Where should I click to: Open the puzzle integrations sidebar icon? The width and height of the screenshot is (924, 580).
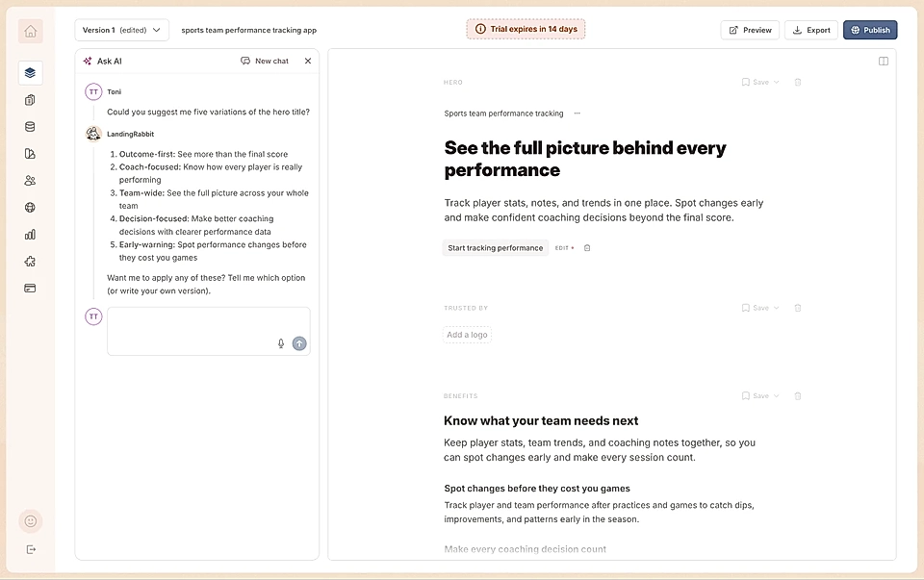coord(30,262)
